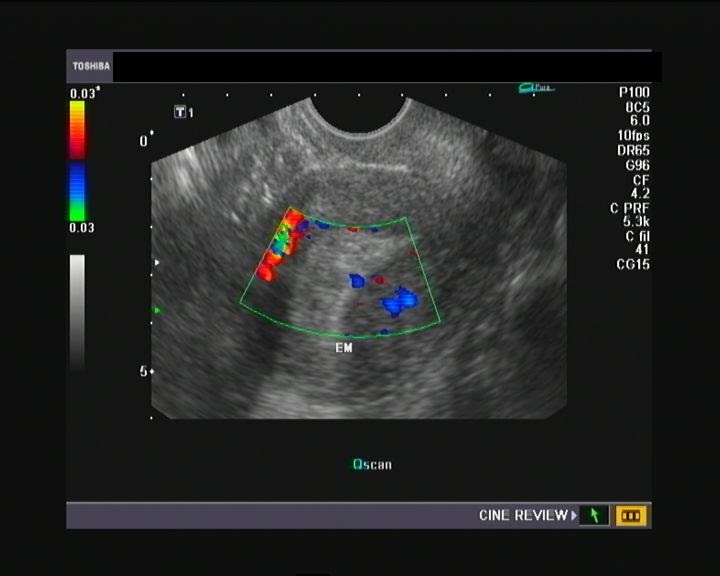
Task: Click the CINE REVIEW label
Action: point(523,515)
